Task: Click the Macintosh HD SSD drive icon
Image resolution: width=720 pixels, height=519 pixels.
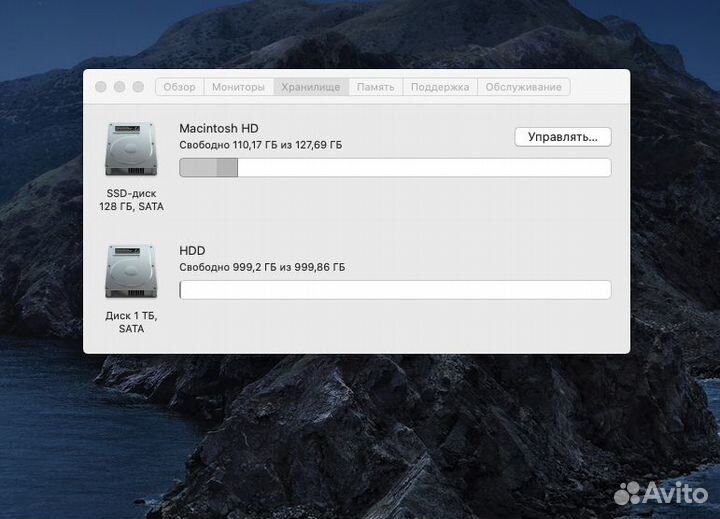Action: pyautogui.click(x=131, y=149)
